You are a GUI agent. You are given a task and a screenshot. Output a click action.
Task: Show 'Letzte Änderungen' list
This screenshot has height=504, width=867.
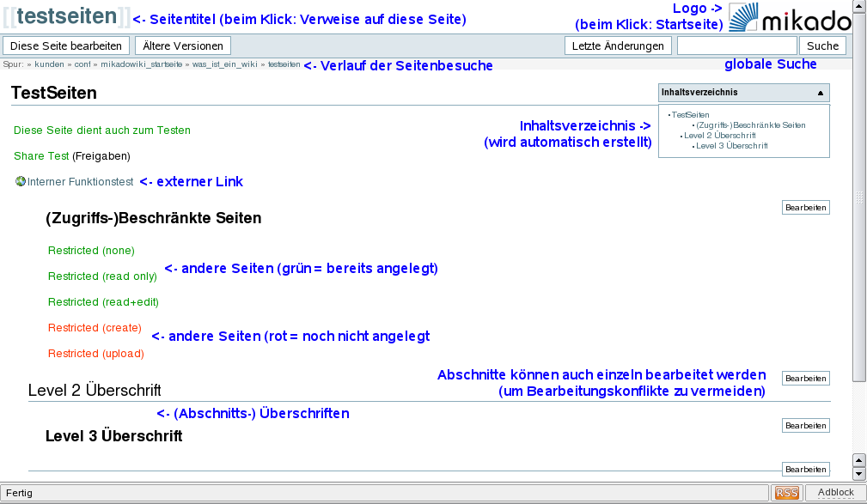(x=618, y=46)
